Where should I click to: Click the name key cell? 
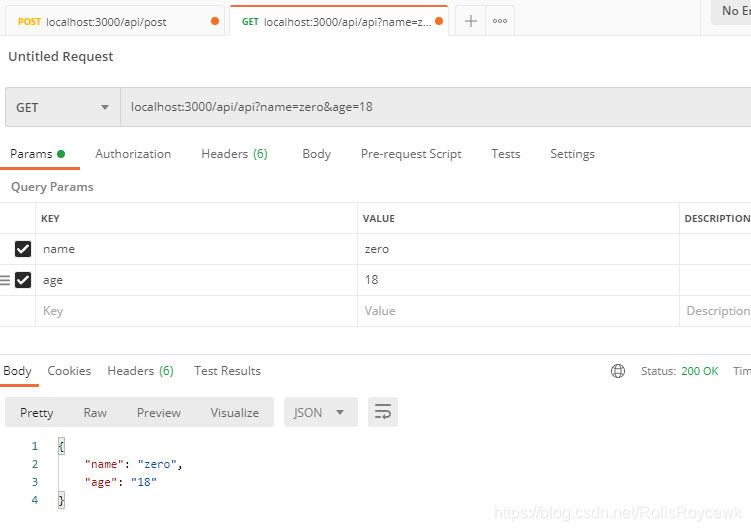click(x=196, y=249)
